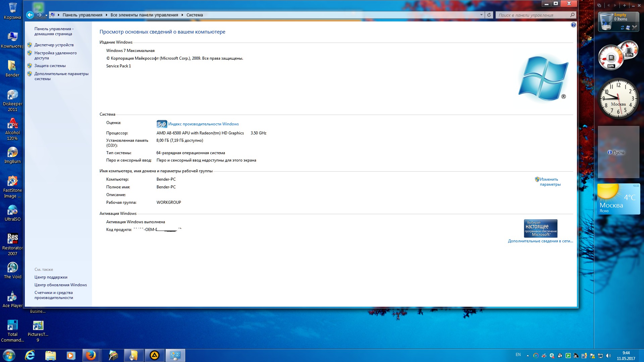Refresh the Recycle Bin gadget
Screen dimensions: 644x362
623,28
